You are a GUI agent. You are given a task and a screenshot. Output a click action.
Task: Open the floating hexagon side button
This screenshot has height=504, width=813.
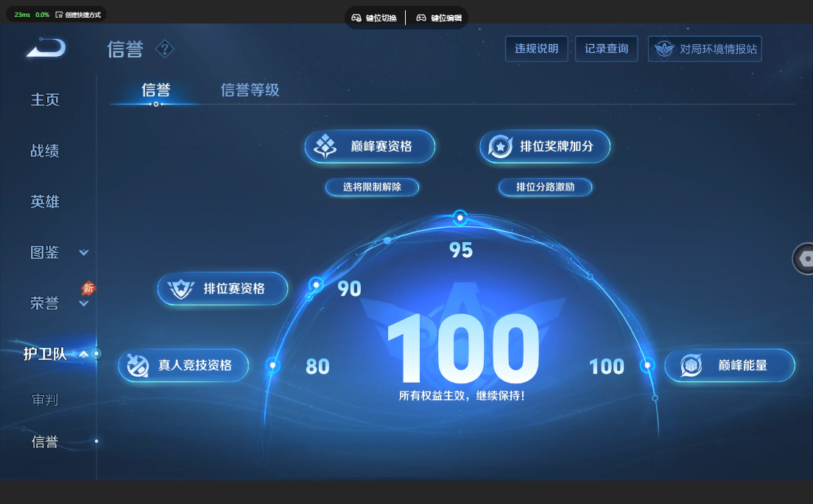pyautogui.click(x=803, y=258)
